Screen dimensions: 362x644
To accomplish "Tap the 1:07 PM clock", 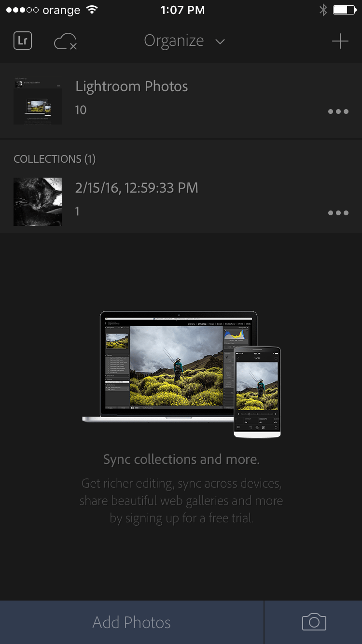I will pyautogui.click(x=182, y=10).
